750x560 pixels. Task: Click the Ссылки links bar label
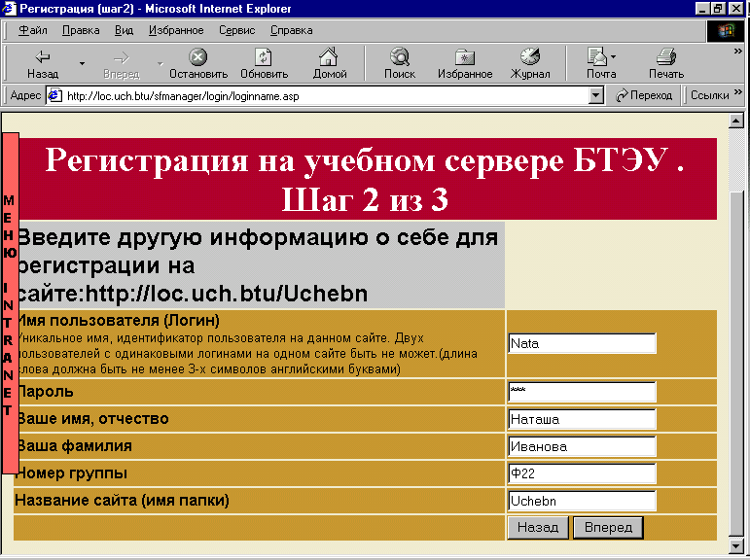710,95
